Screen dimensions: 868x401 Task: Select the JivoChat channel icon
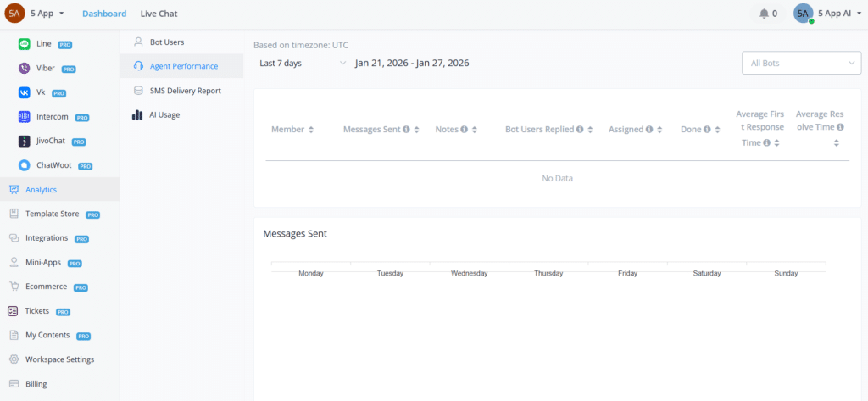(25, 142)
